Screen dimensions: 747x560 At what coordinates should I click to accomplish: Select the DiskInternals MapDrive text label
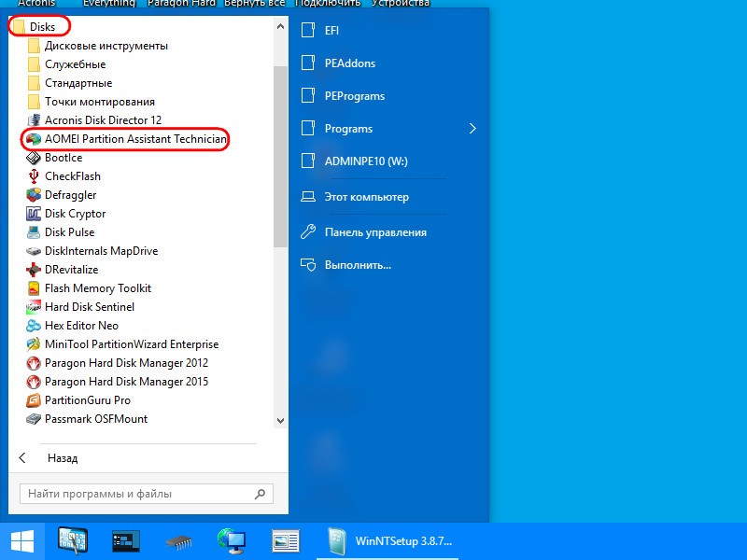coord(101,251)
